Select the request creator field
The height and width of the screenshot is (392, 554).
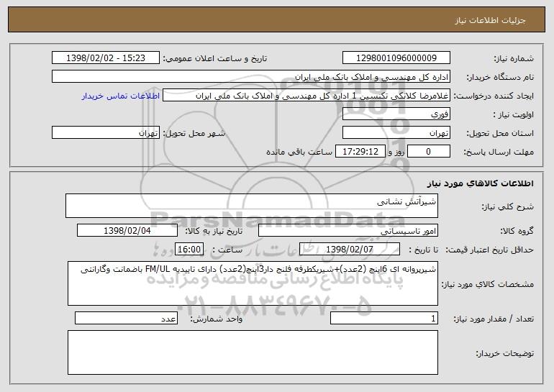(306, 96)
